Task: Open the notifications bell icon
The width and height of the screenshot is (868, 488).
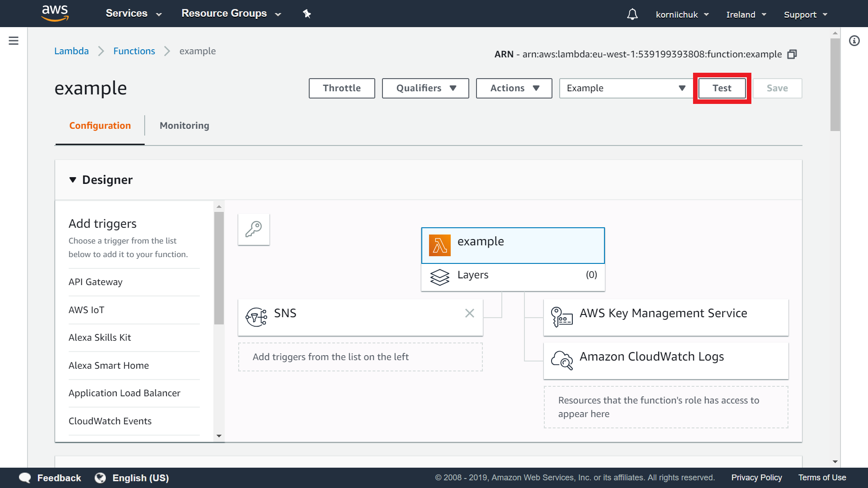Action: tap(632, 14)
